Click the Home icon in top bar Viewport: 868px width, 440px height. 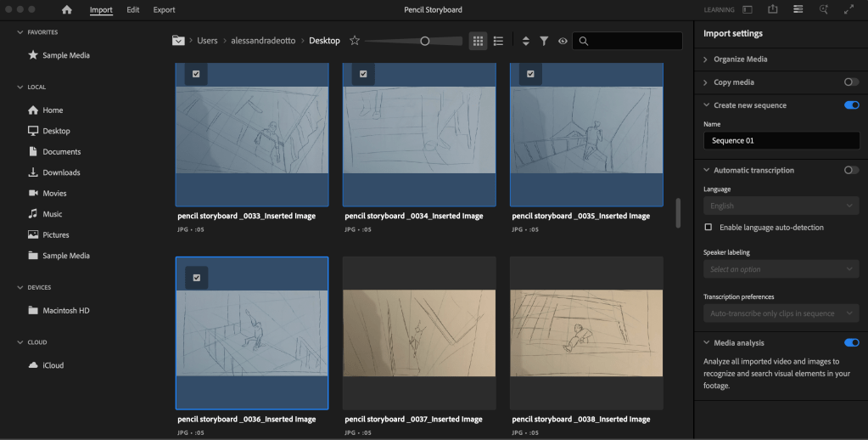coord(67,9)
